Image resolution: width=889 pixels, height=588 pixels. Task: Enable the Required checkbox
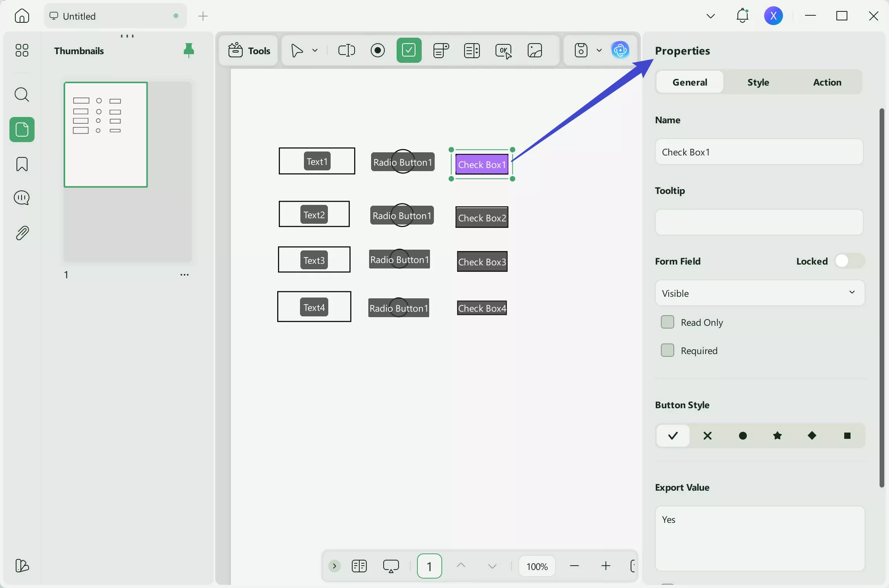[x=667, y=350]
